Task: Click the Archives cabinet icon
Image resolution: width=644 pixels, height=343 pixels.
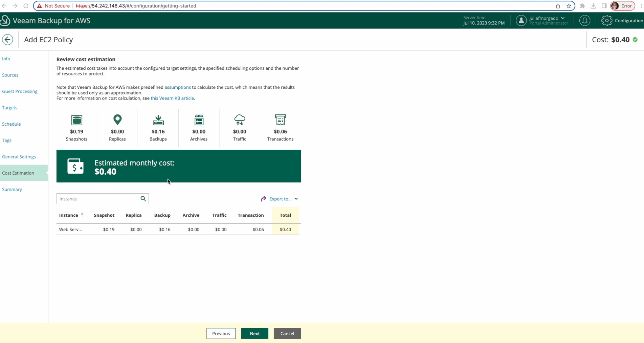Action: pos(199,120)
